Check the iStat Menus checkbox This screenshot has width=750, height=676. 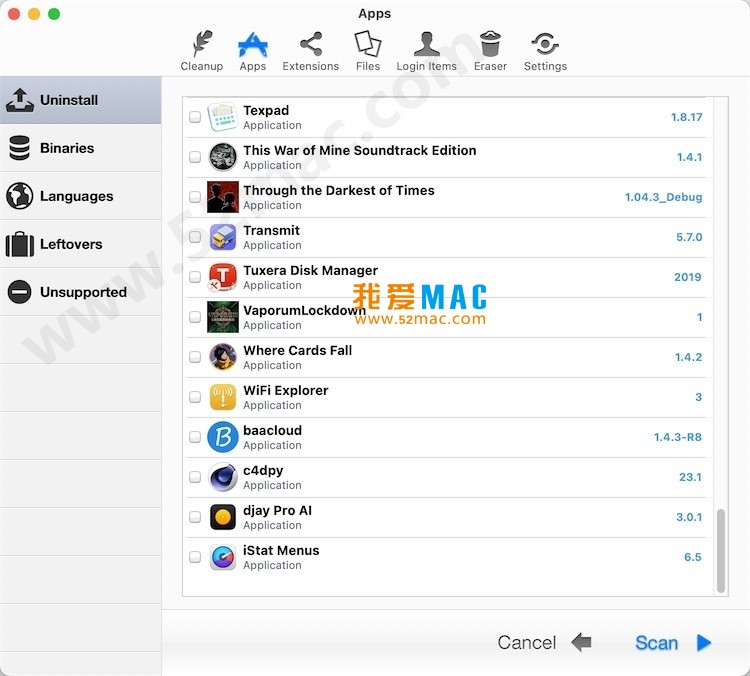(195, 557)
